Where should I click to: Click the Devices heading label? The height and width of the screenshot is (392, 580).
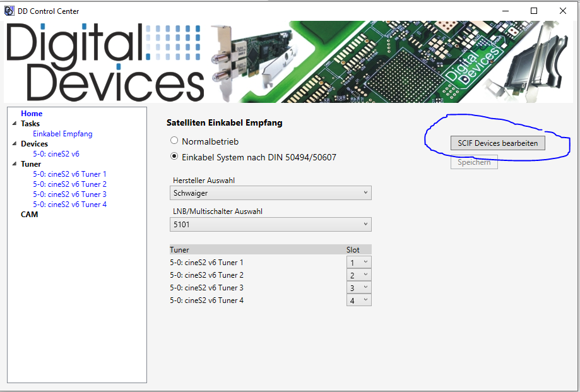34,143
